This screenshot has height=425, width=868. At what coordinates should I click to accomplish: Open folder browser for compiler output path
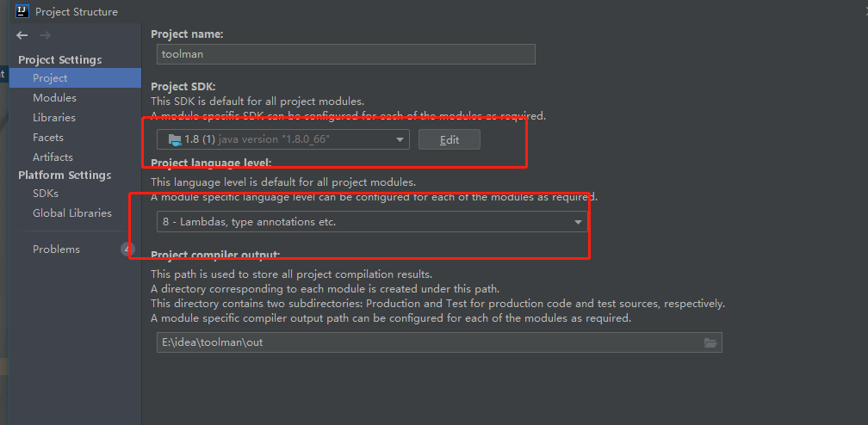710,342
